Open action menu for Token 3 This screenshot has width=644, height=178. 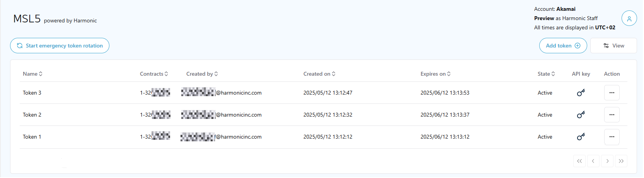(x=612, y=93)
